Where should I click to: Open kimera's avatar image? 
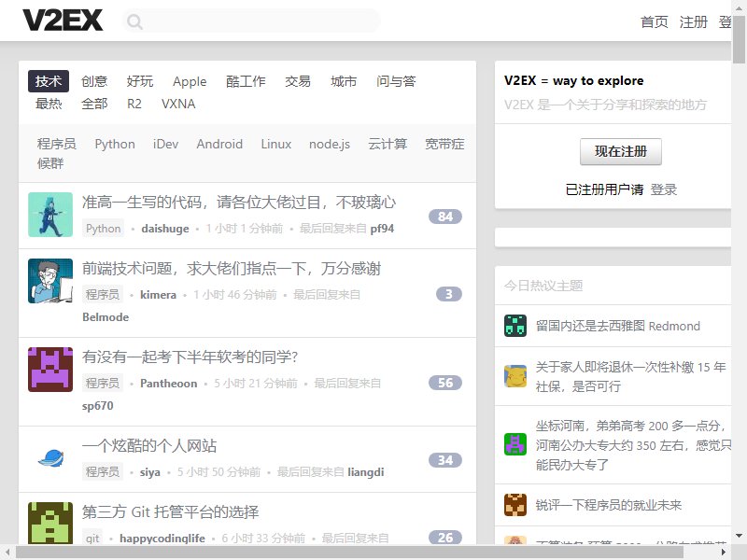[x=50, y=281]
